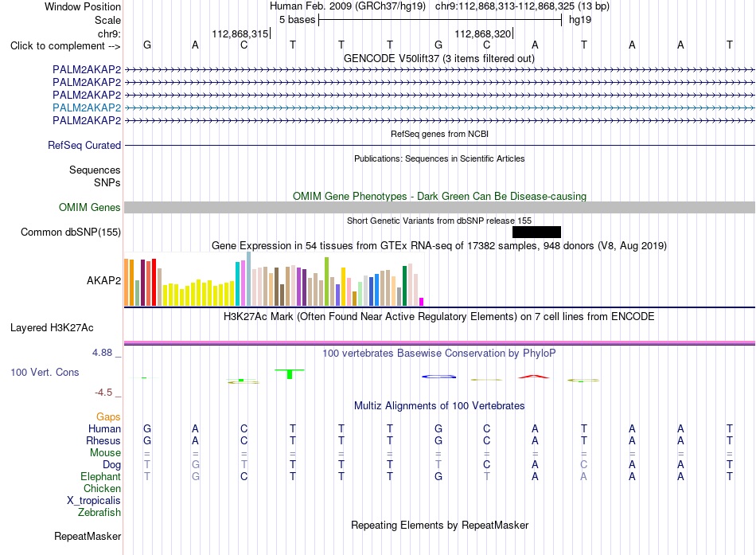Click the Scale label

point(107,20)
